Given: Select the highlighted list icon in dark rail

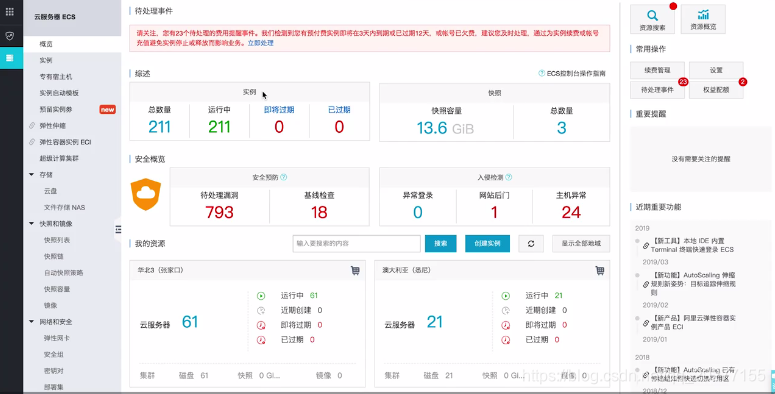Looking at the screenshot, I should (9, 58).
